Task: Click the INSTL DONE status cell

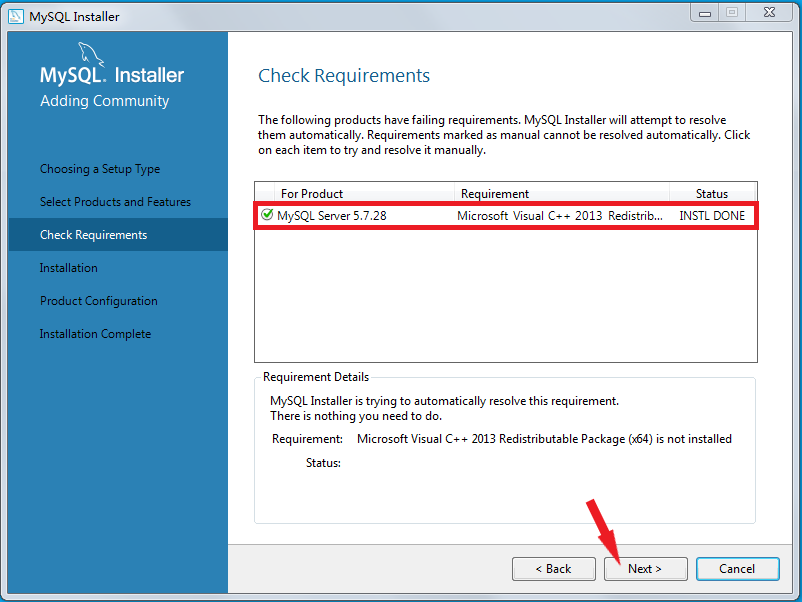Action: [712, 216]
